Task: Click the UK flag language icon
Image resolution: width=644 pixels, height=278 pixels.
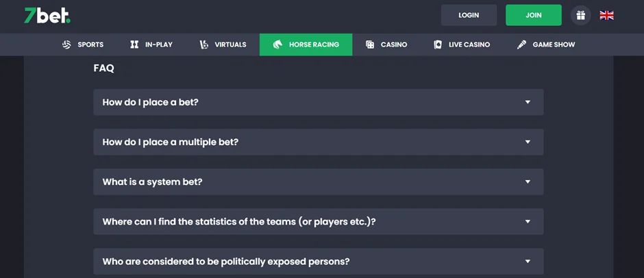Action: click(606, 15)
